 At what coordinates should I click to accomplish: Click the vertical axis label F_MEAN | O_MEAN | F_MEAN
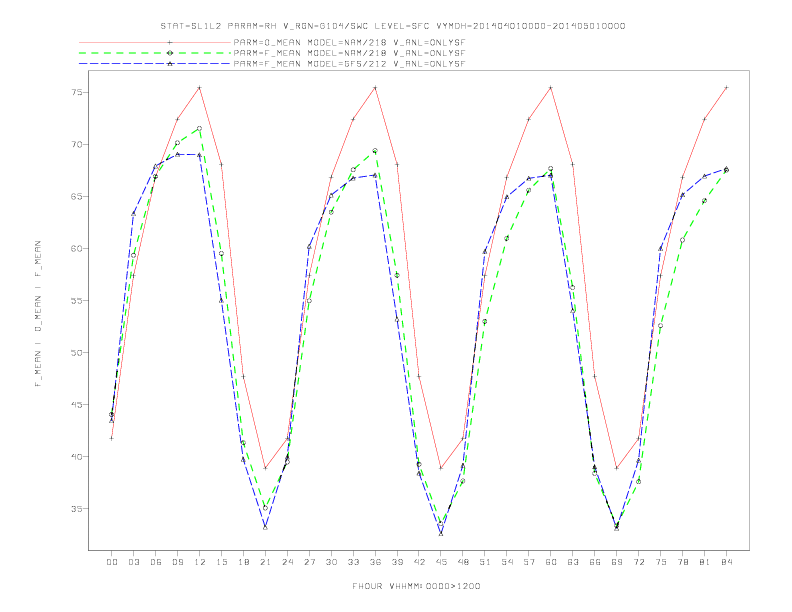38,314
